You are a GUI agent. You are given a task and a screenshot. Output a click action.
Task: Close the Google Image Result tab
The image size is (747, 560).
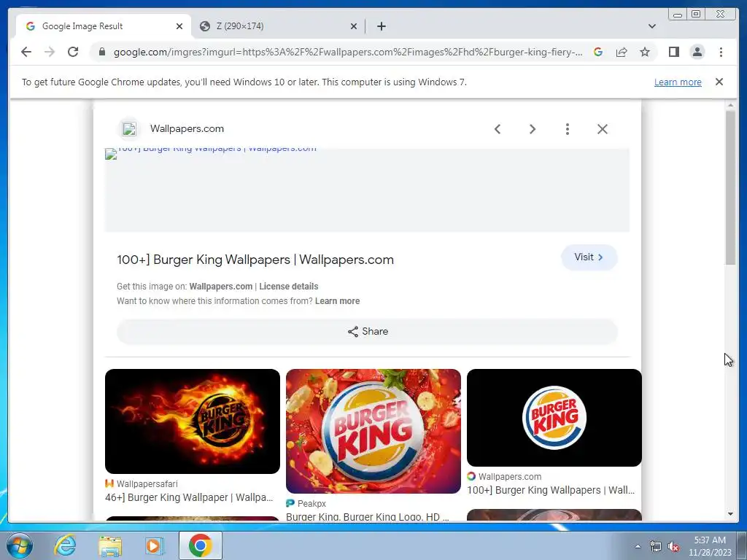tap(179, 26)
